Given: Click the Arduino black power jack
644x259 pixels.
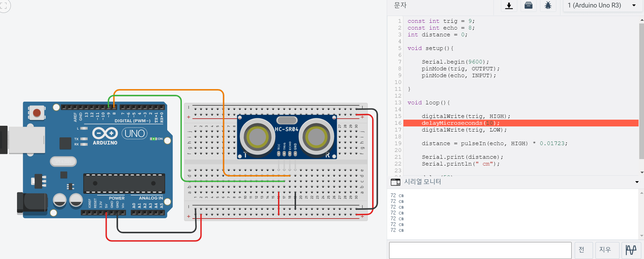Looking at the screenshot, I should coord(32,203).
